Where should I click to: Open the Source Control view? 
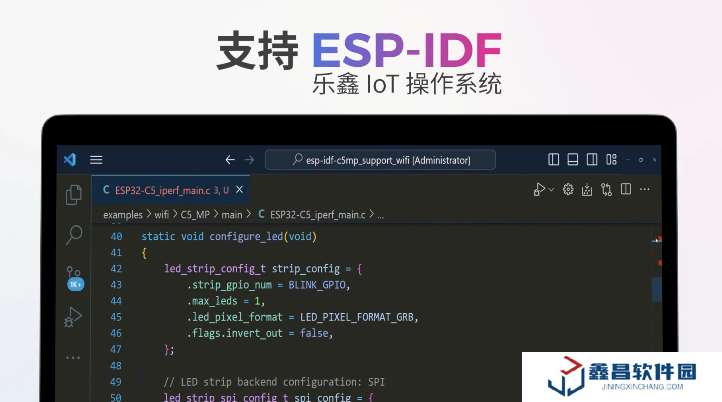coord(73,276)
